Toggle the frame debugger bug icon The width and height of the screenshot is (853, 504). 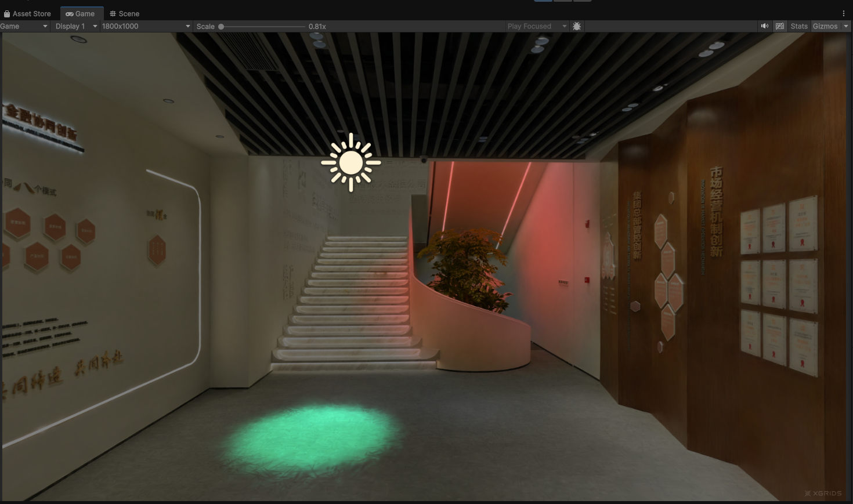pyautogui.click(x=577, y=26)
